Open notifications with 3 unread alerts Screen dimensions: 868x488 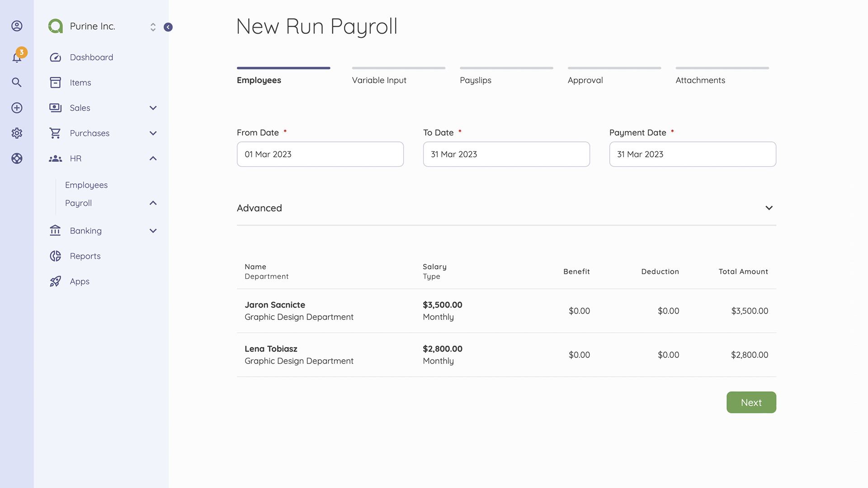17,57
